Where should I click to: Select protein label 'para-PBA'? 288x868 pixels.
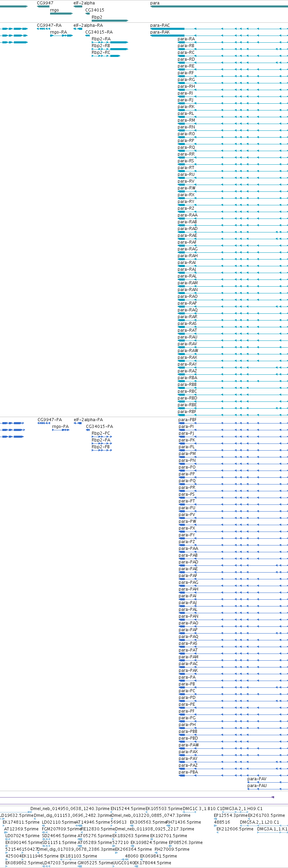tap(188, 772)
